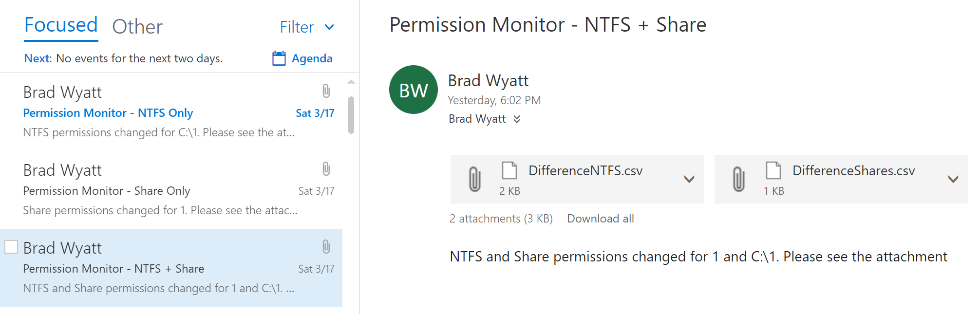Screen dimensions: 980x314
Task: Click the message list scrollbar thumb
Action: 351,115
